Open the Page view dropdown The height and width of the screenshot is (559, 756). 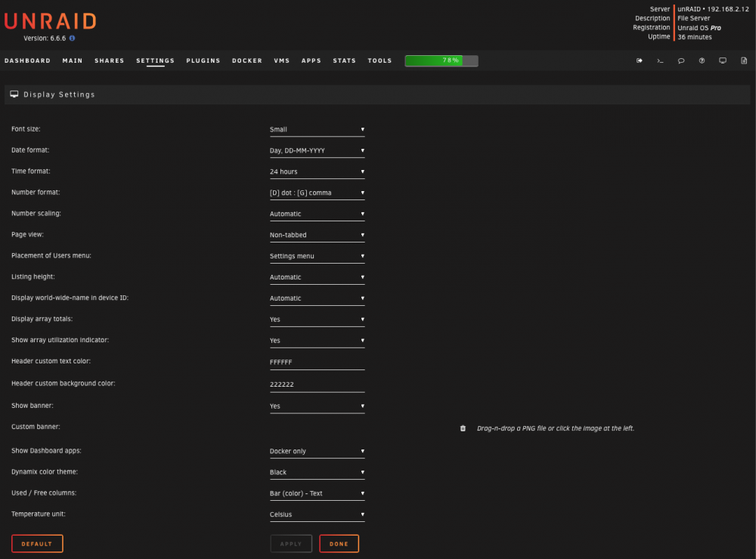pyautogui.click(x=317, y=235)
